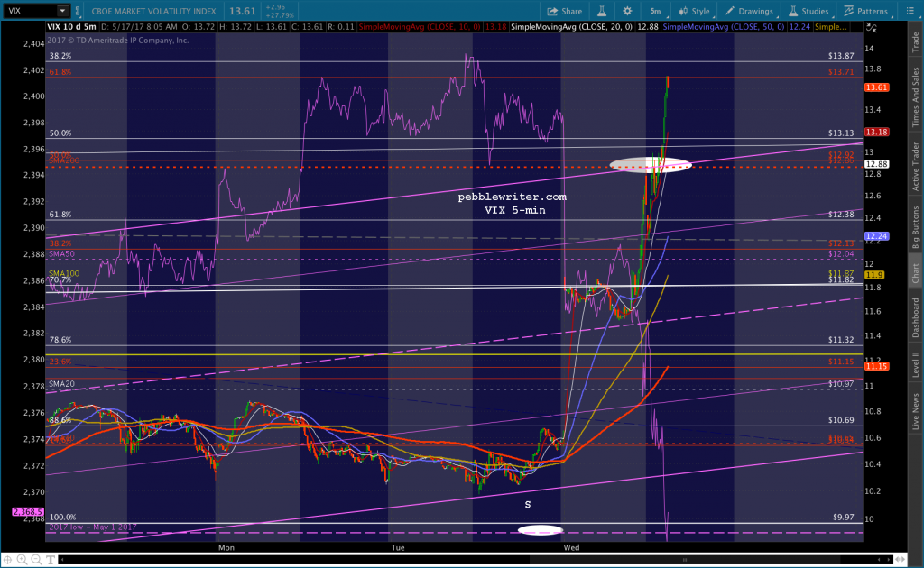Click the pebblewriter.com chart annotation

tap(513, 197)
